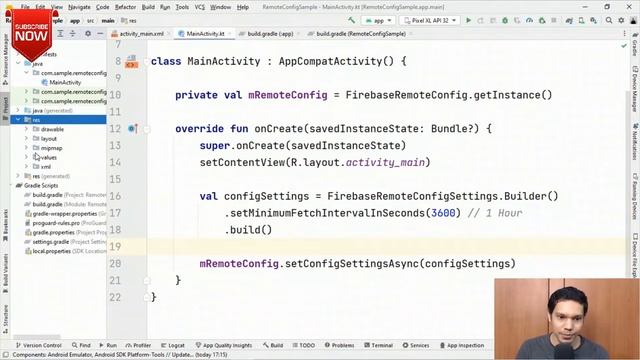Sync Project with Gradle Files icon
Image resolution: width=640 pixels, height=360 pixels.
[569, 20]
